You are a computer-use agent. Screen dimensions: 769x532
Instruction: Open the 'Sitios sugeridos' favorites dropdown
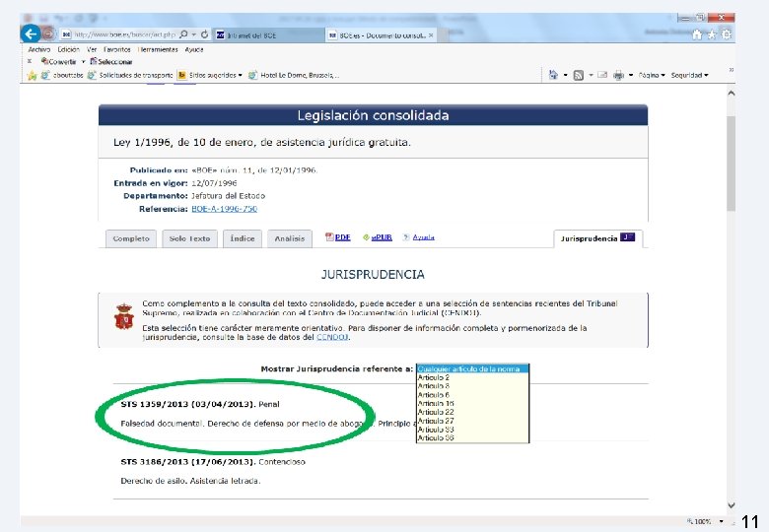coord(210,76)
